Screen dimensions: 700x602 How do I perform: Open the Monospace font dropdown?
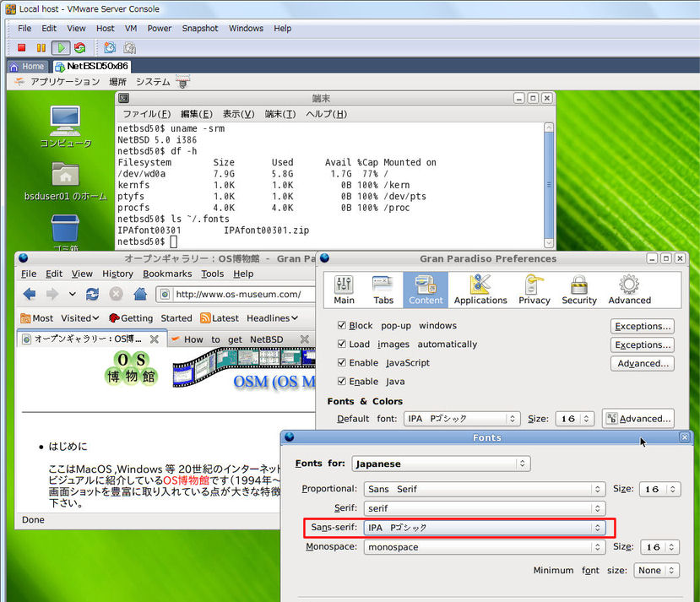click(x=484, y=546)
